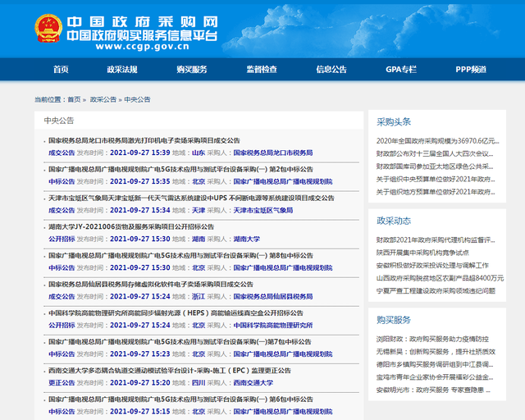The width and height of the screenshot is (525, 420).
Task: Click the national emblem logo in header
Action: (48, 29)
